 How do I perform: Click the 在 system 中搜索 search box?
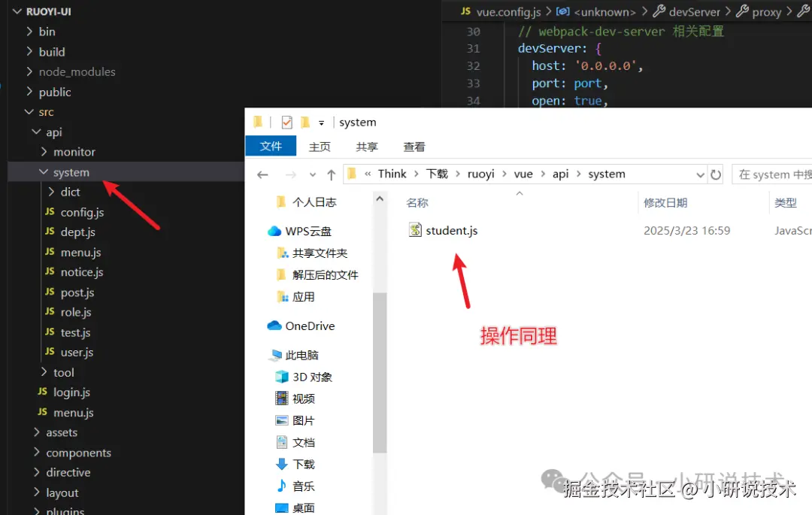point(771,174)
